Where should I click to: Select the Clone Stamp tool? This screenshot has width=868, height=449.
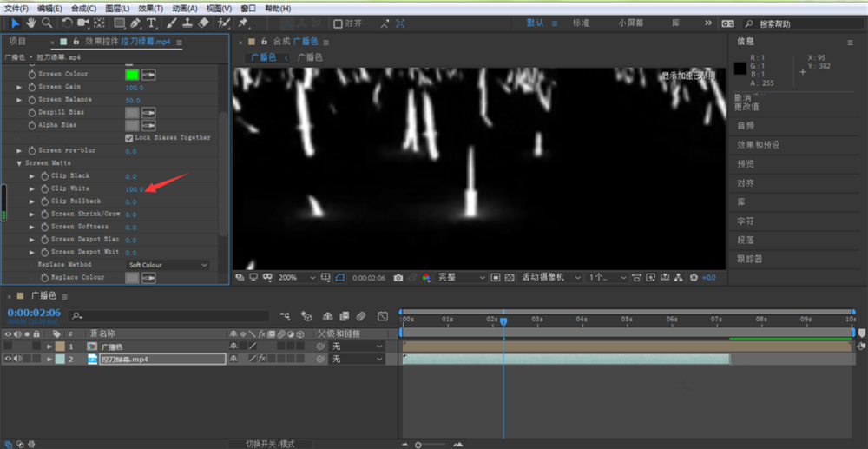[187, 23]
